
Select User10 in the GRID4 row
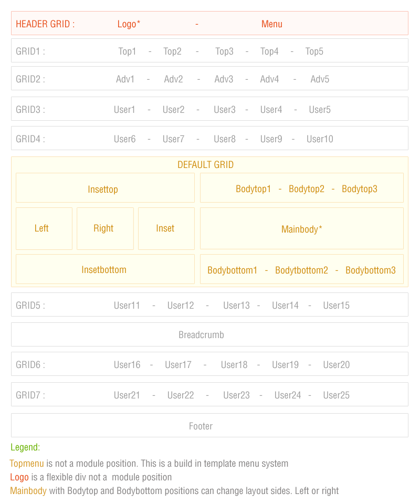tap(320, 139)
